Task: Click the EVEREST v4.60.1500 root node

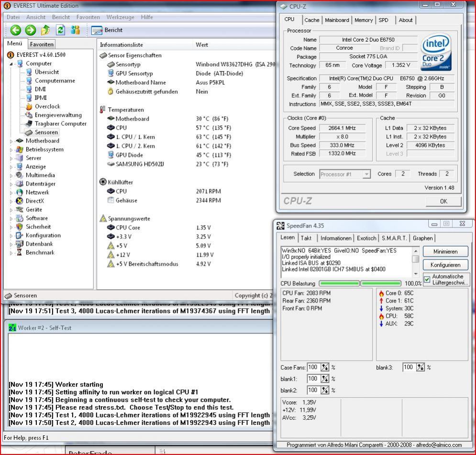Action: pos(41,54)
